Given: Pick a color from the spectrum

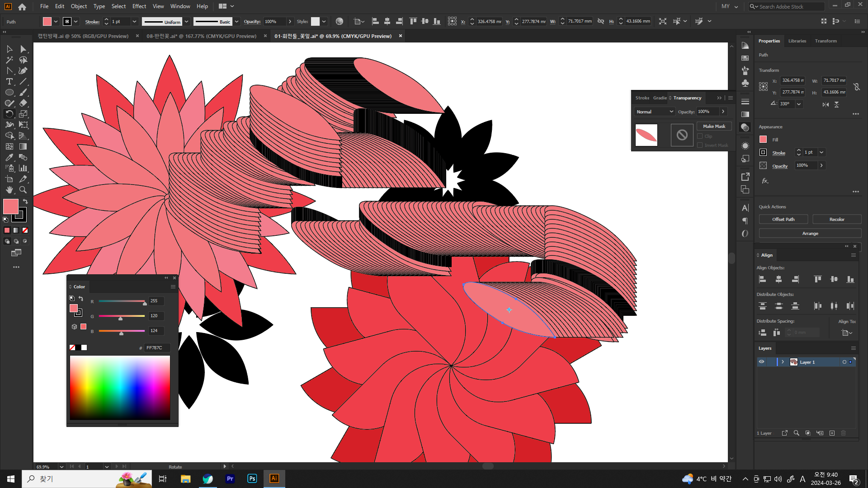Looking at the screenshot, I should click(120, 387).
